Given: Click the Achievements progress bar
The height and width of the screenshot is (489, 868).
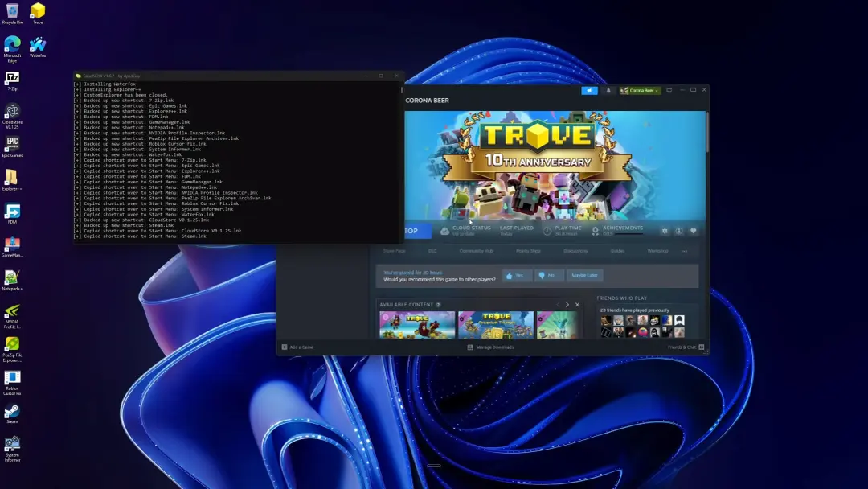Looking at the screenshot, I should pos(629,234).
